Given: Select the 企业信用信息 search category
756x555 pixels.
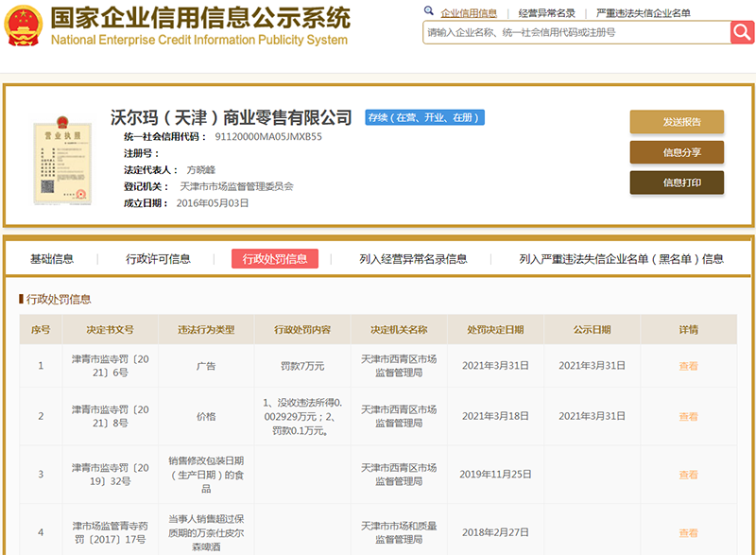Looking at the screenshot, I should [x=469, y=13].
